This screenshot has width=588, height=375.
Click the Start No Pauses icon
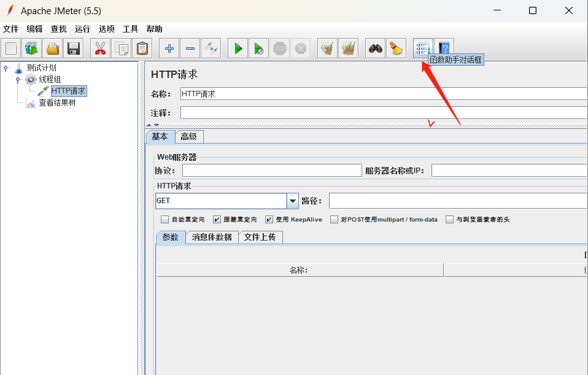[259, 48]
